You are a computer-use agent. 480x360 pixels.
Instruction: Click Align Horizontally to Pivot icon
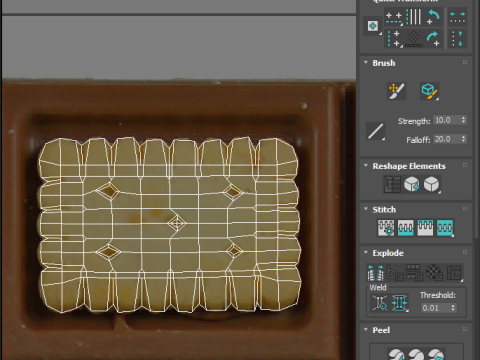pyautogui.click(x=394, y=18)
